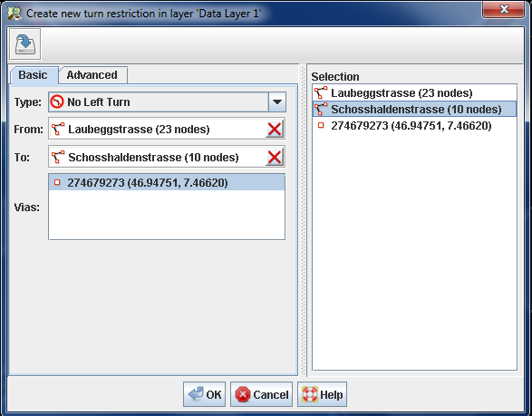The height and width of the screenshot is (416, 532).
Task: Clear the From field with red X
Action: pos(275,130)
